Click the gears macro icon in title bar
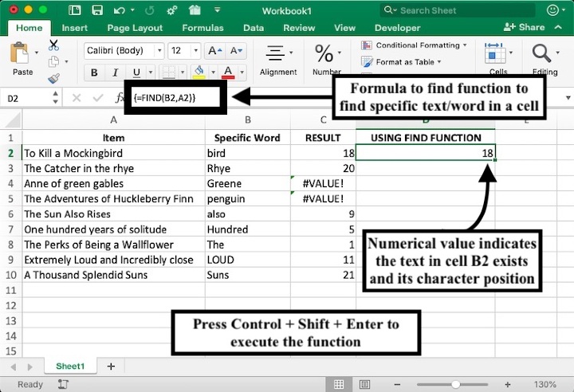 [x=172, y=10]
